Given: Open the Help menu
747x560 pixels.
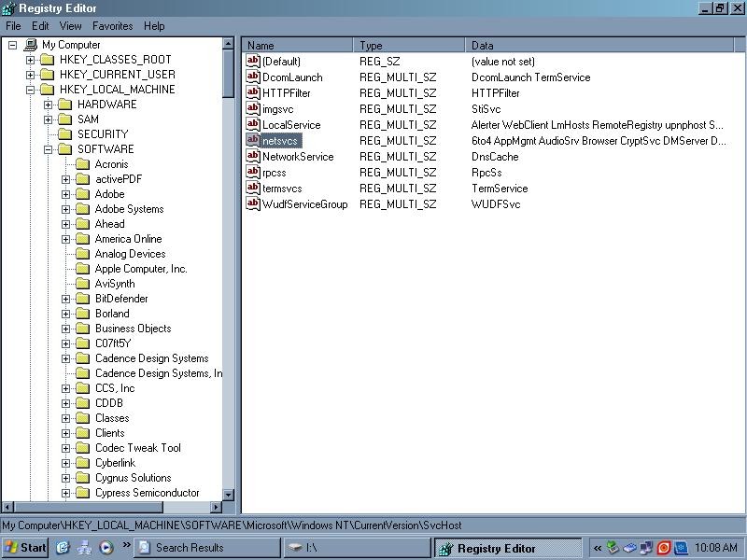Looking at the screenshot, I should (154, 26).
